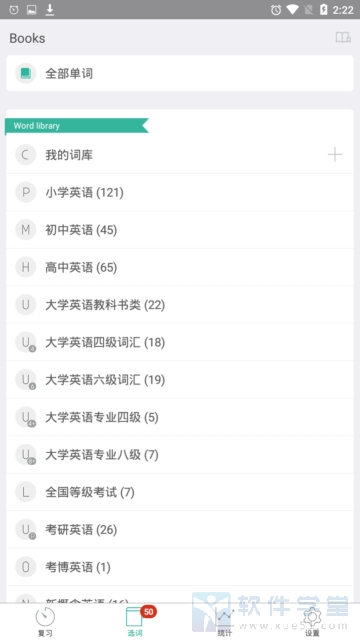Image resolution: width=360 pixels, height=640 pixels.
Task: Select the 选词 tab with 50 badge
Action: pyautogui.click(x=136, y=622)
